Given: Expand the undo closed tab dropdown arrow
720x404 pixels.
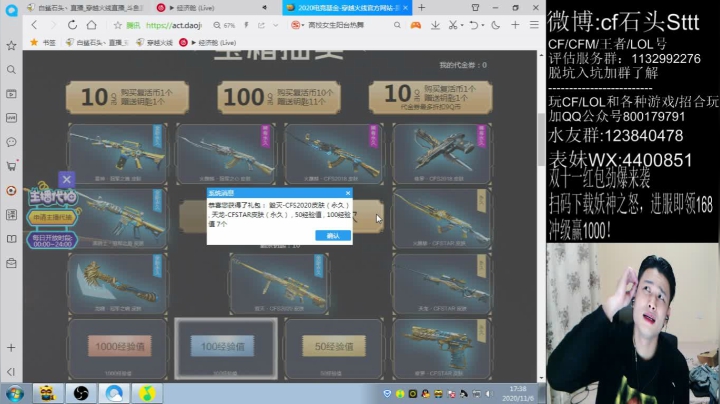Looking at the screenshot, I should [483, 26].
